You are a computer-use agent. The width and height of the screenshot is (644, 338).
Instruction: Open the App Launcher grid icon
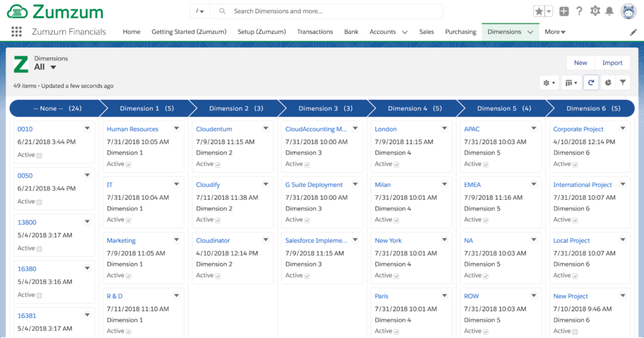16,31
